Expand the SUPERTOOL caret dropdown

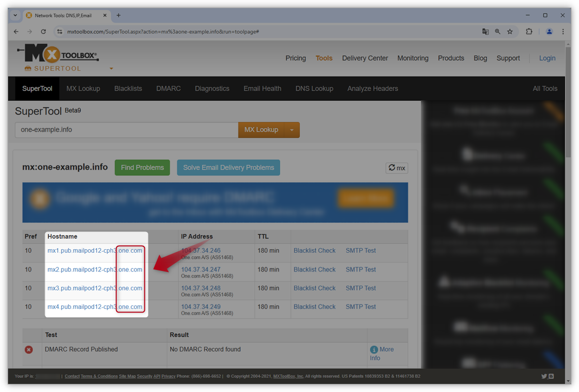[111, 68]
